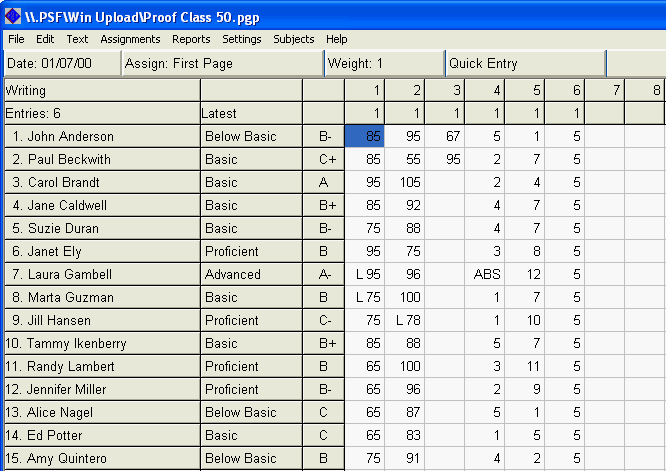Screen dimensions: 666x471
Task: Select student Jill Hansen
Action: (102, 320)
